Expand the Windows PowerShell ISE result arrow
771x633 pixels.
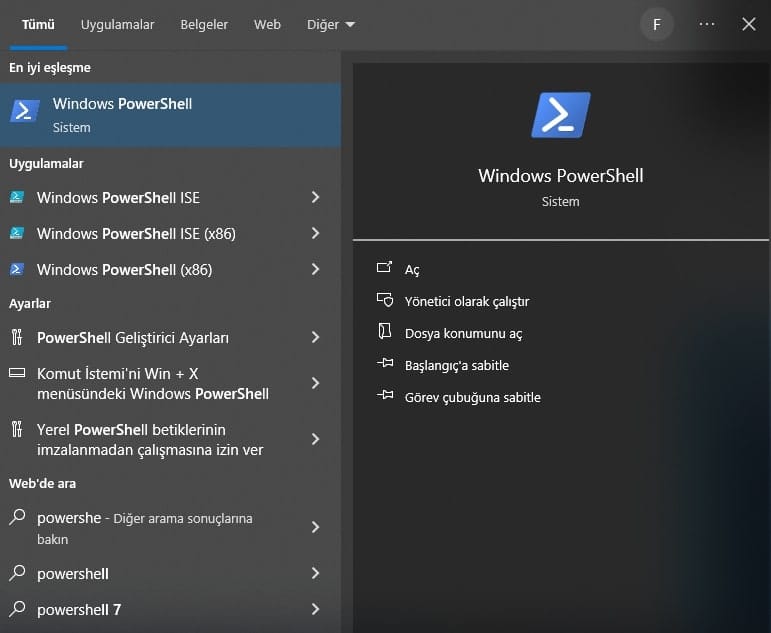pyautogui.click(x=315, y=198)
